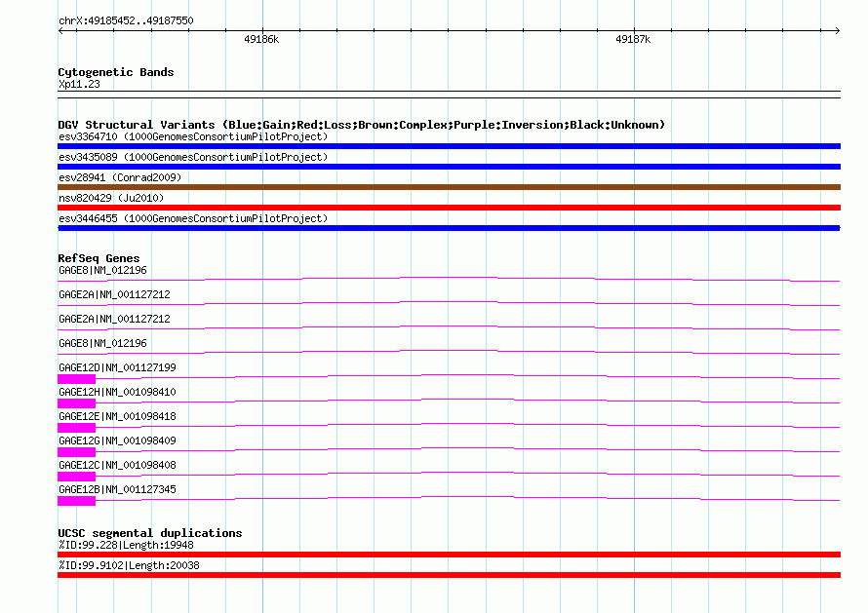Image resolution: width=868 pixels, height=613 pixels.
Task: Open the DGV Structural Variants track heading
Action: (362, 125)
